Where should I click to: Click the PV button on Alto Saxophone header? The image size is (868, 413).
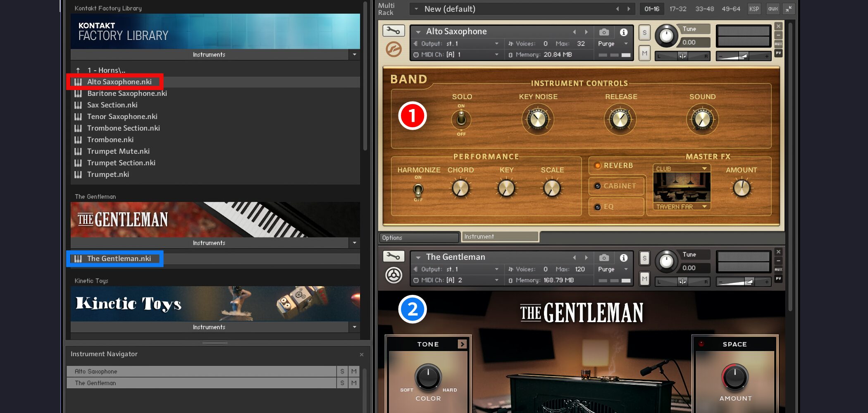point(778,53)
